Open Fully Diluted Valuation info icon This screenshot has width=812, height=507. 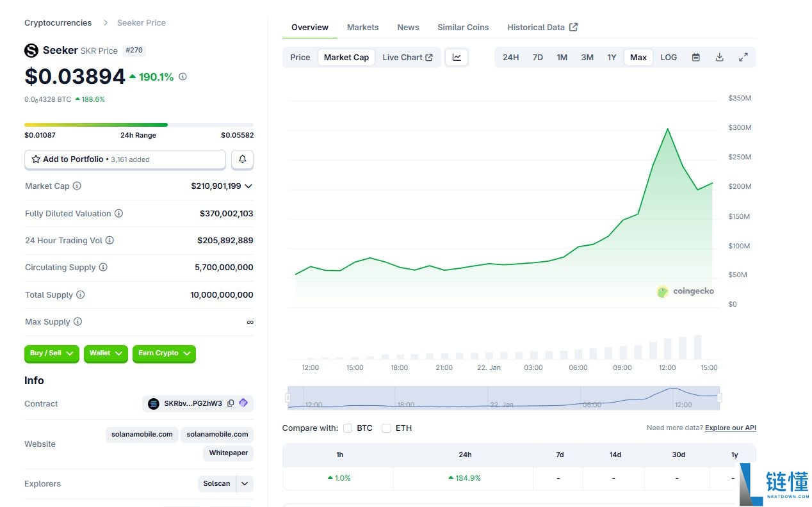click(x=118, y=214)
